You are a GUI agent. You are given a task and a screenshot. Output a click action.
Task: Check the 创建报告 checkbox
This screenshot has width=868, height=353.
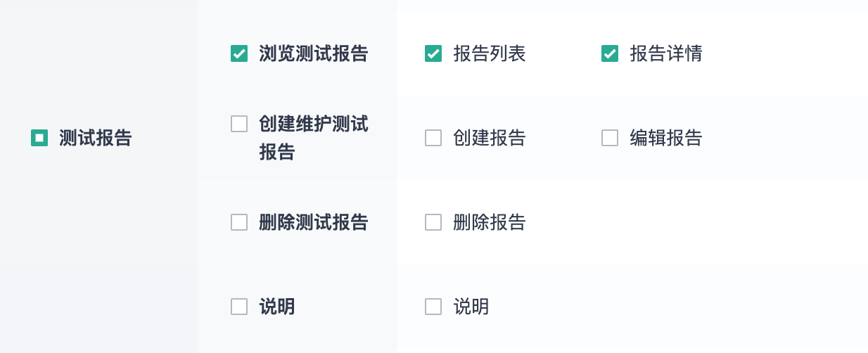433,138
